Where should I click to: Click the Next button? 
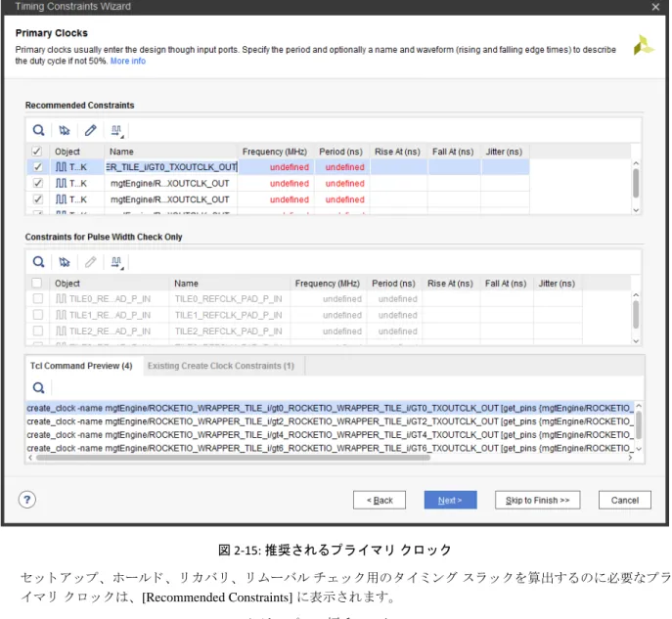(x=450, y=500)
